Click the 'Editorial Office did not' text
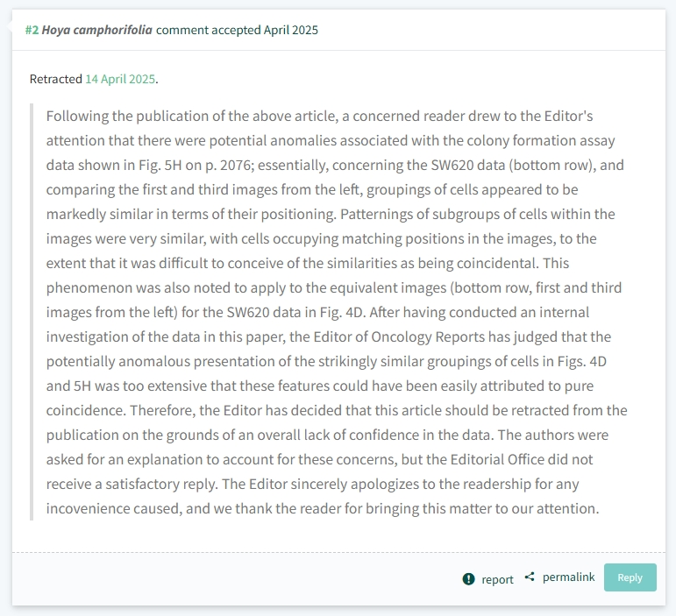The width and height of the screenshot is (676, 616). click(522, 459)
